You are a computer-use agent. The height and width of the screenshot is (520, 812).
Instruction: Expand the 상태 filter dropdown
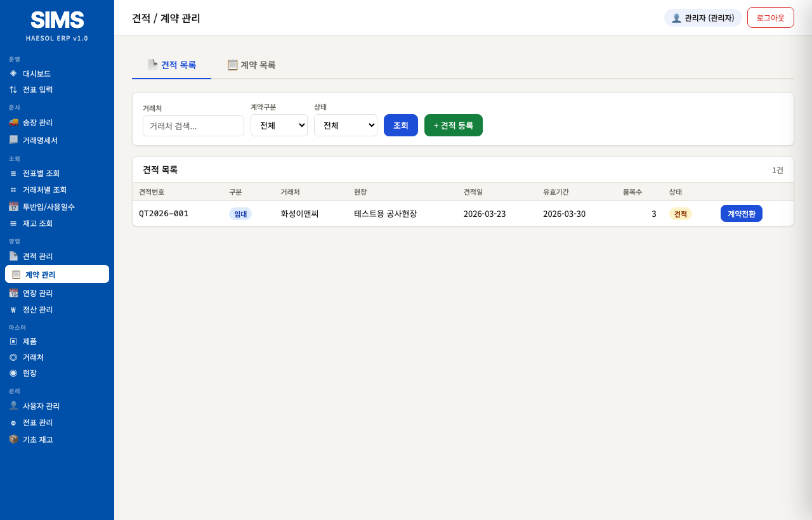(x=346, y=125)
